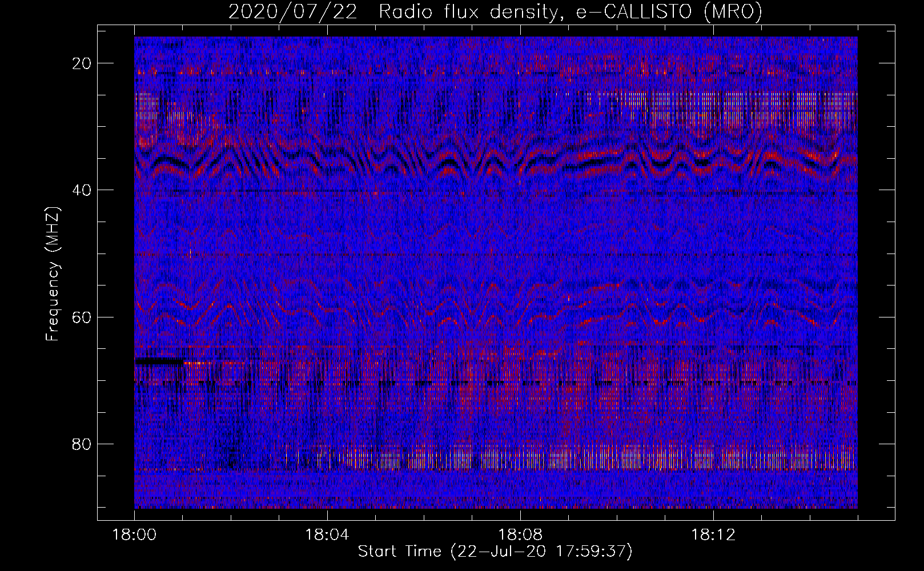The height and width of the screenshot is (571, 924).
Task: Click the solid black horizontal bar near 67 MHz
Action: tap(159, 361)
